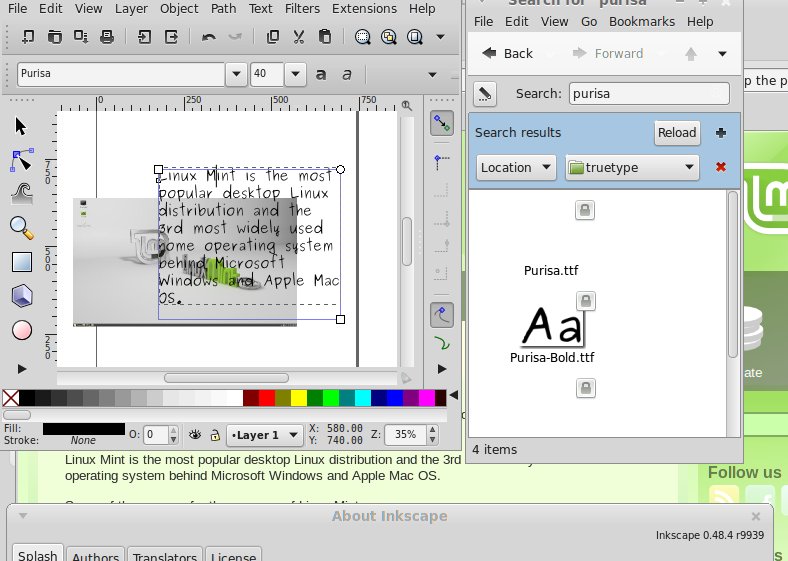This screenshot has height=561, width=788.
Task: Toggle the layer lock icon
Action: coord(214,435)
